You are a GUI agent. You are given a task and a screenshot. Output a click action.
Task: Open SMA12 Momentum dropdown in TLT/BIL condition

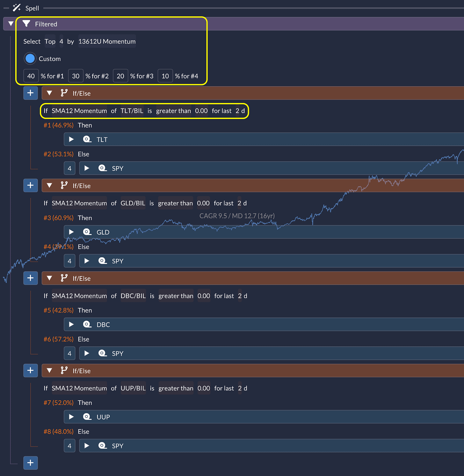pyautogui.click(x=79, y=111)
